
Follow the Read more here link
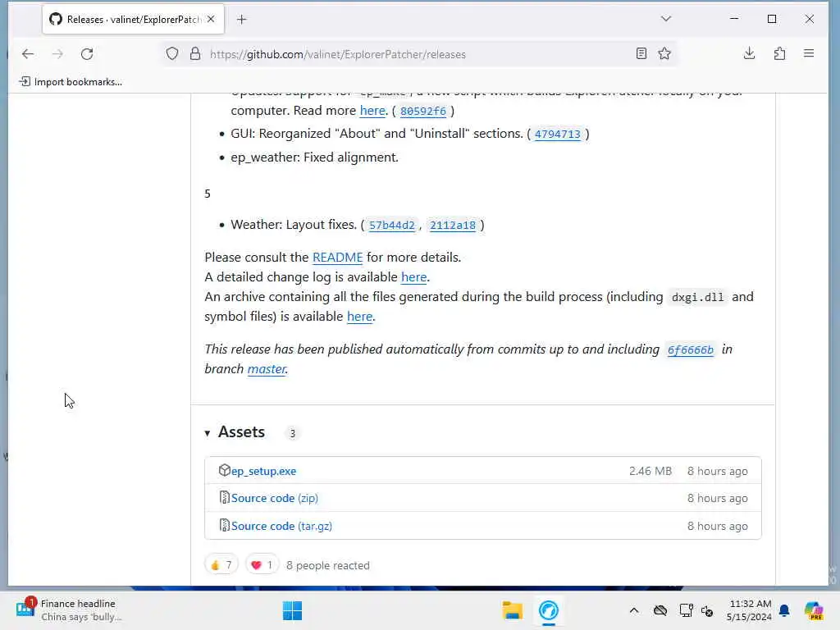372,111
